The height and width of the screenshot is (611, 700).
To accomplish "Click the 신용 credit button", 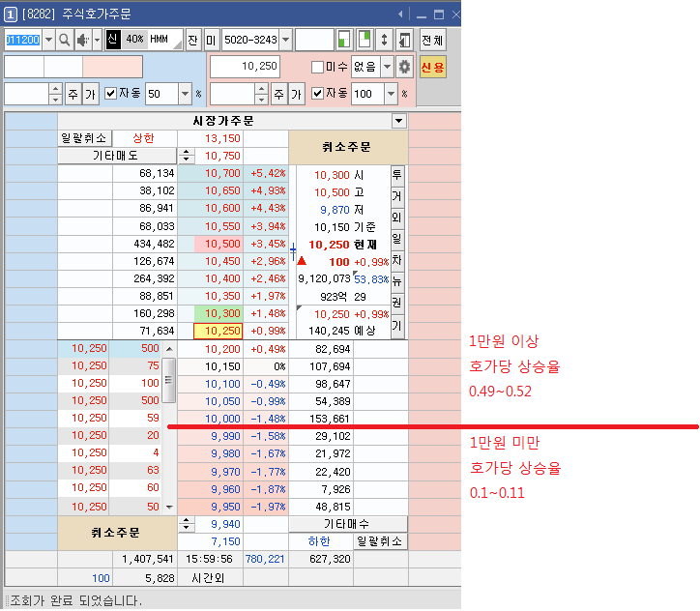I will pyautogui.click(x=432, y=68).
